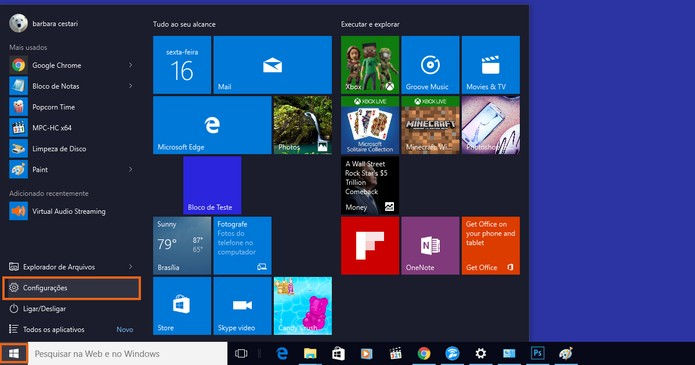
Task: Open Explorador de Arquivos
Action: click(71, 267)
